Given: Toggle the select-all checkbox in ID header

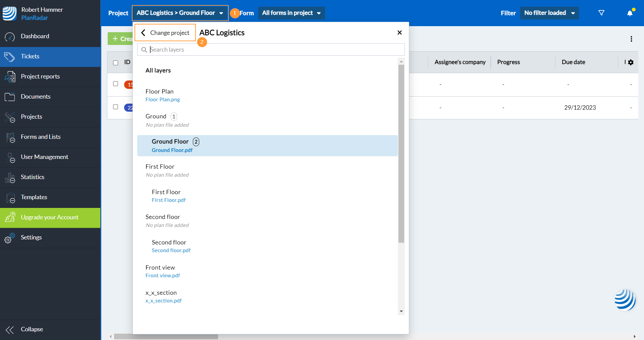Looking at the screenshot, I should 116,63.
